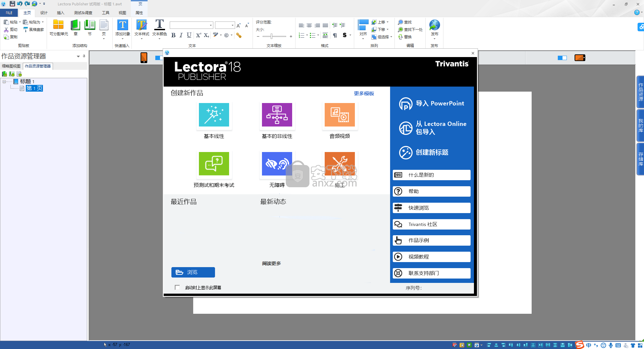Click the hyperlink chain icon
Image resolution: width=644 pixels, height=349 pixels.
tap(239, 35)
